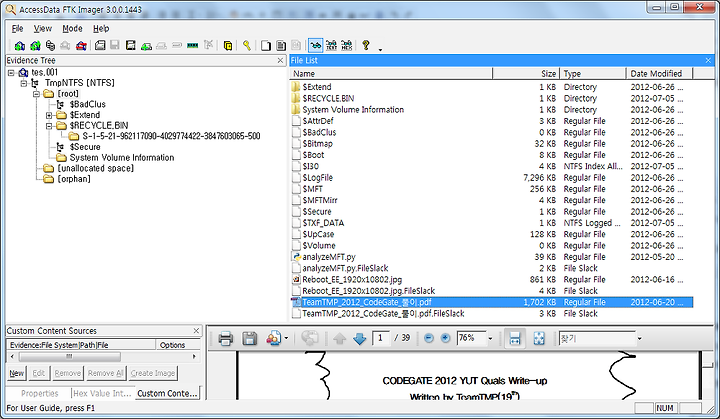The image size is (720, 419).
Task: Switch to the Hex Value Int... tab
Action: [x=102, y=393]
